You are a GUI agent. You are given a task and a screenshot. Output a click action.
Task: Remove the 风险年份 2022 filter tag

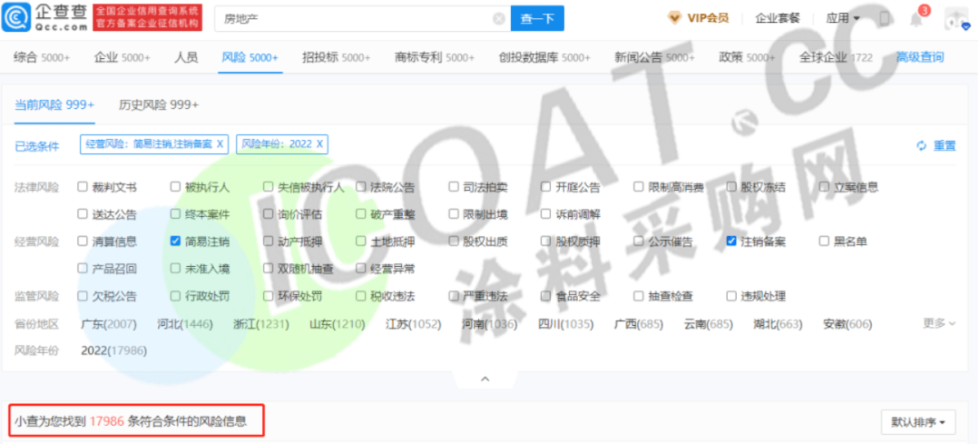click(319, 144)
